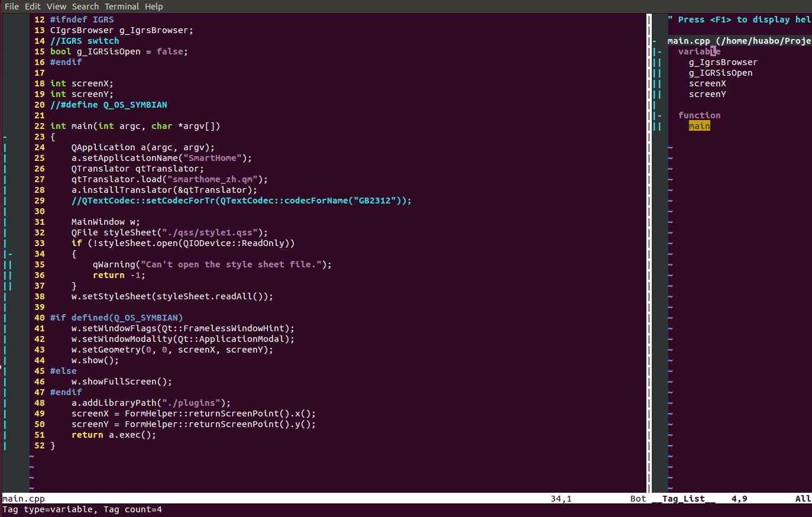Click 'QTranslator qtTranslator;' line
812x517 pixels.
[x=138, y=169]
